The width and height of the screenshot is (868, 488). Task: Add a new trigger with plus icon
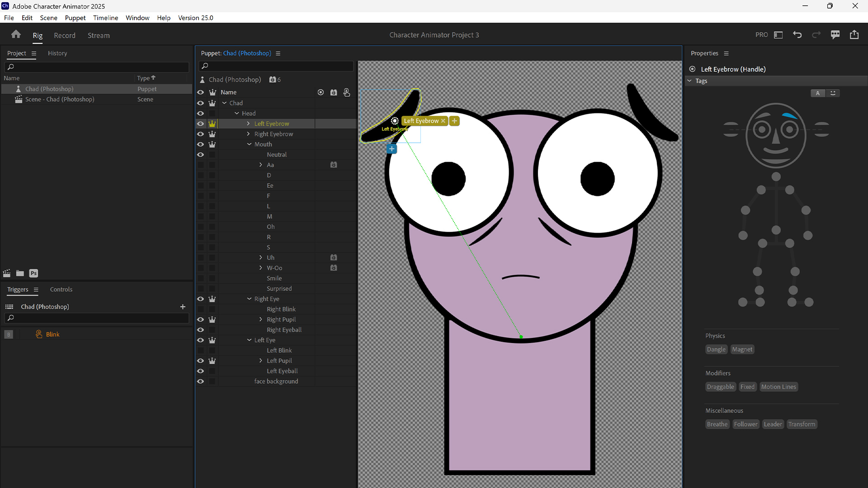click(x=183, y=307)
